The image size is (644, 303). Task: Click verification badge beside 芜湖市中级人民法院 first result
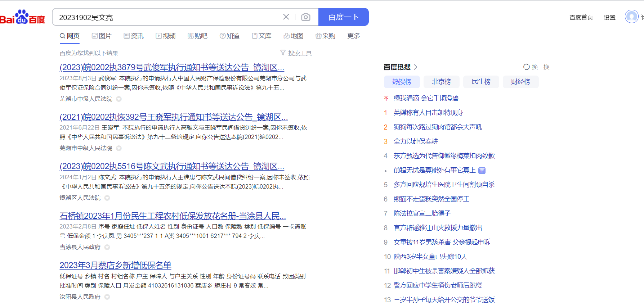coord(119,99)
